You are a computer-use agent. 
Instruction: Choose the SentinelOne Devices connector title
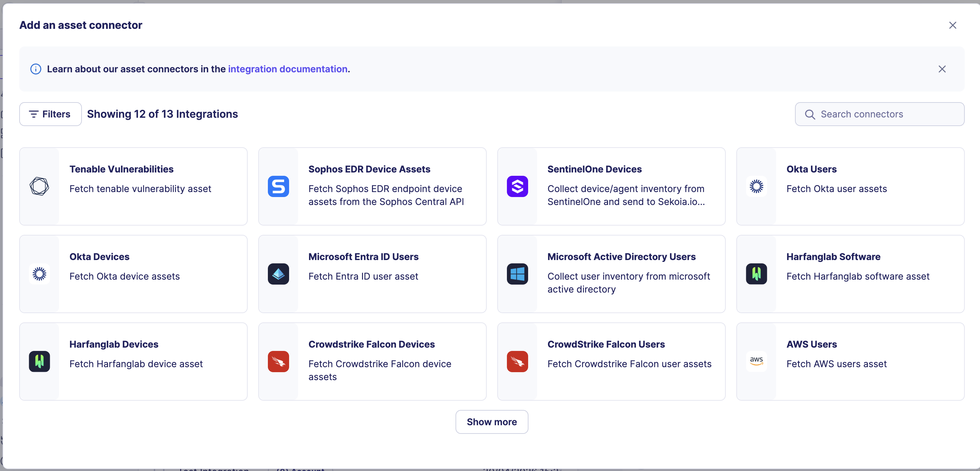[x=594, y=169]
